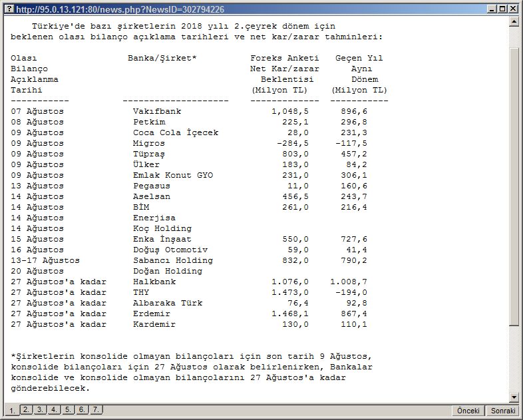Click the scroll down arrow
Viewport: 523px width, 420px height.
point(514,397)
